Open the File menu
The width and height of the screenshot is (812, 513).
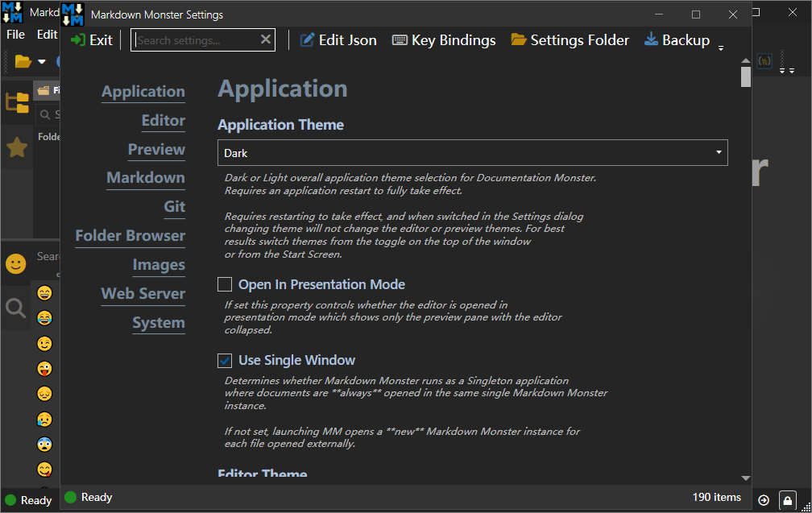click(16, 35)
